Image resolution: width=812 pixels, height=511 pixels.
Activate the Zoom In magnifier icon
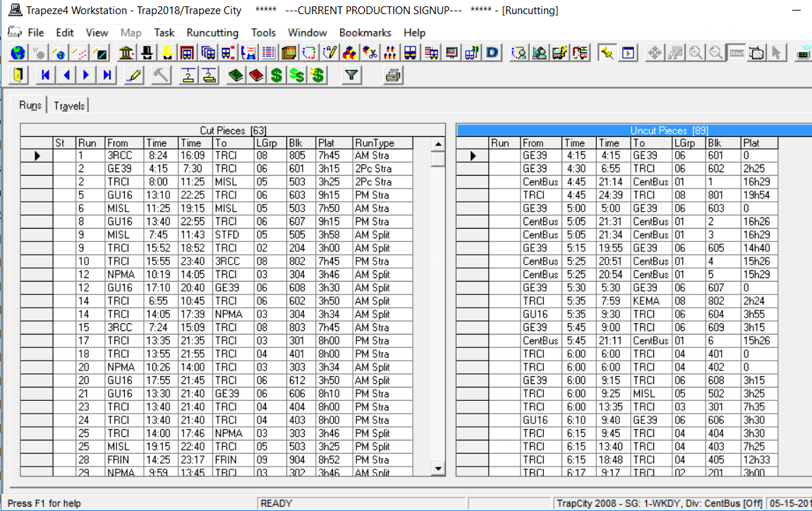696,52
